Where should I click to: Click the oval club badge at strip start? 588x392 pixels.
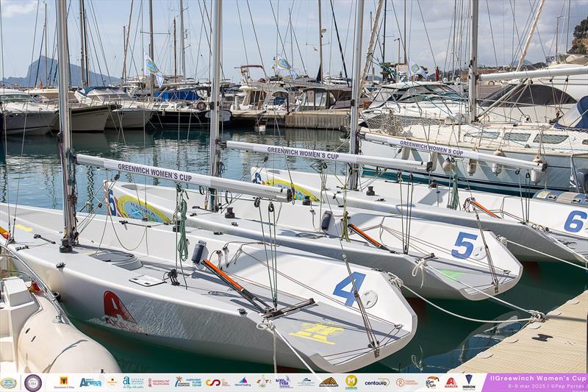pyautogui.click(x=9, y=383)
